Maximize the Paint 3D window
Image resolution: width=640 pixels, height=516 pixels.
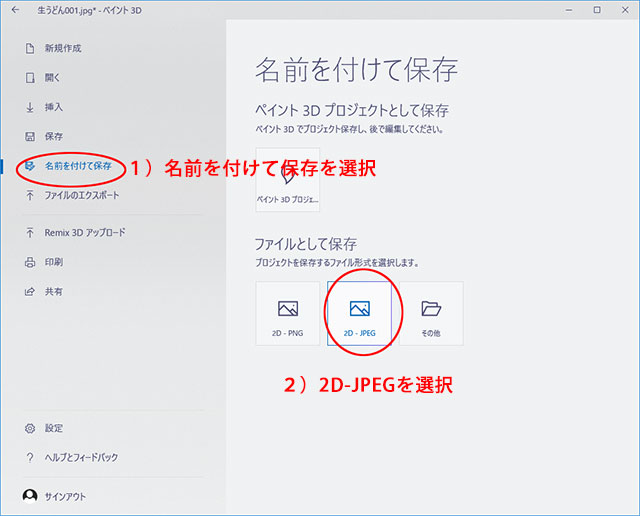pos(597,10)
